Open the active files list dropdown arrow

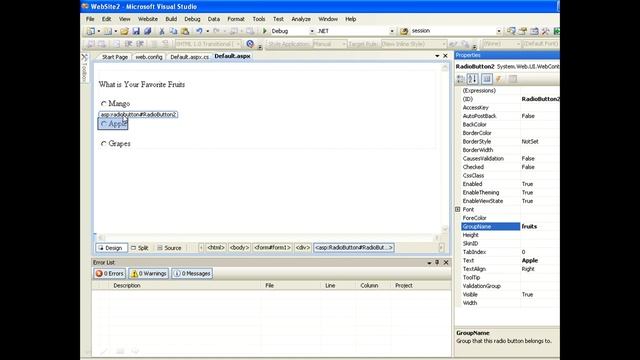tap(437, 56)
